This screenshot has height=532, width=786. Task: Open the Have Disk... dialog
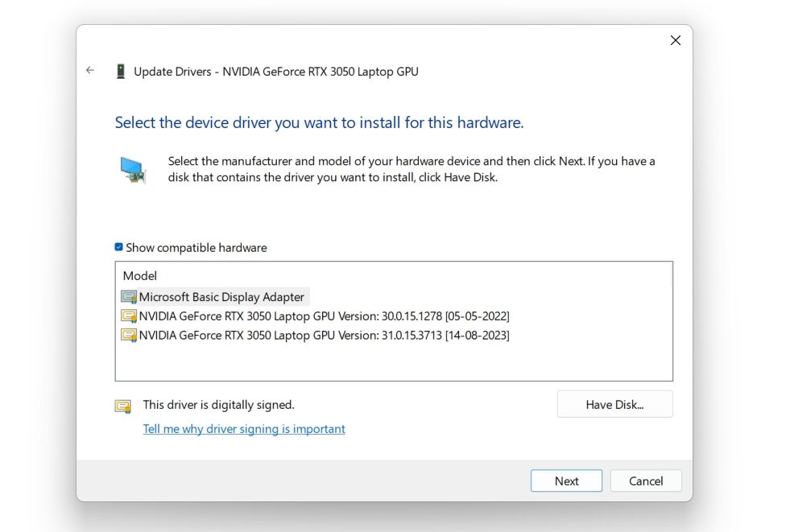coord(614,405)
